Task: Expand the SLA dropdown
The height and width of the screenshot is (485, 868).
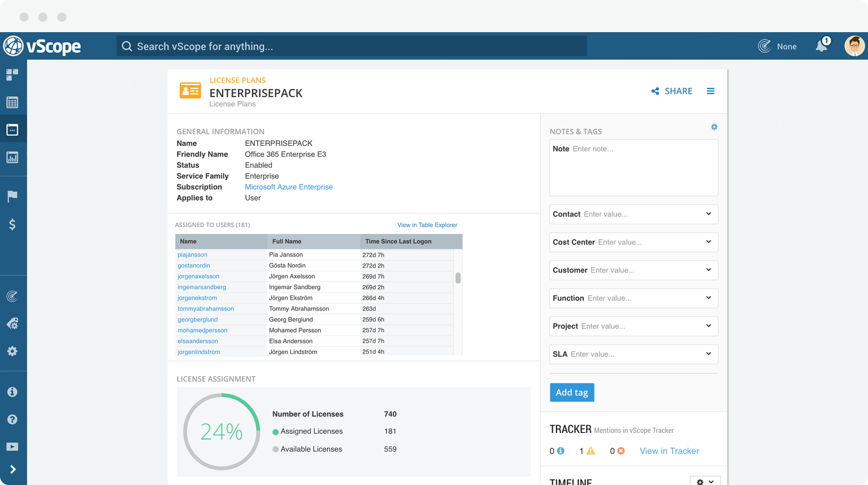Action: [708, 354]
